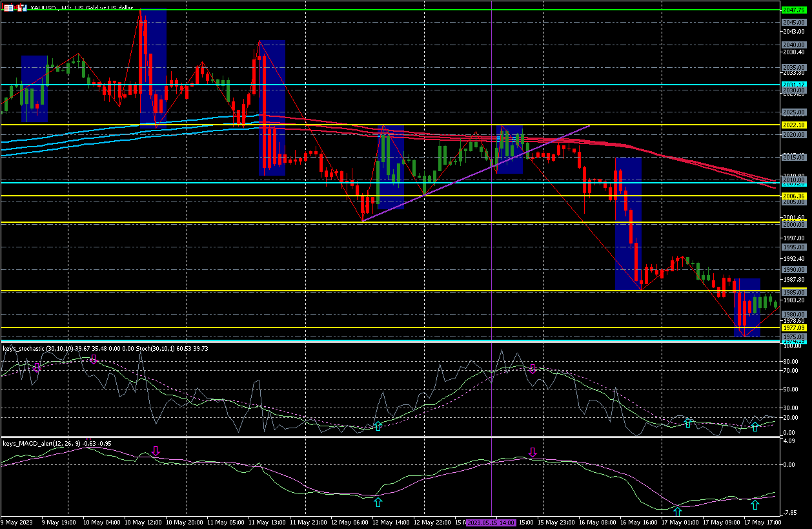The image size is (812, 529).
Task: Click the 12 May 14:00 time label
Action: click(391, 521)
